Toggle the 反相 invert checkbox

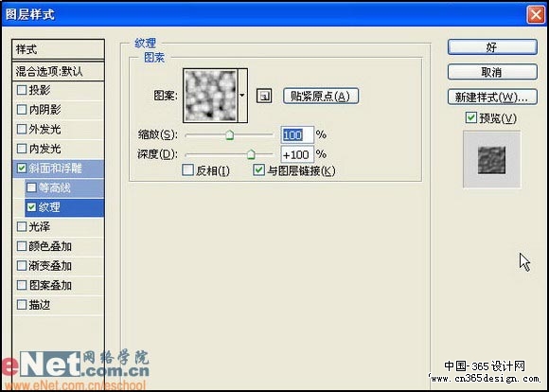point(188,170)
